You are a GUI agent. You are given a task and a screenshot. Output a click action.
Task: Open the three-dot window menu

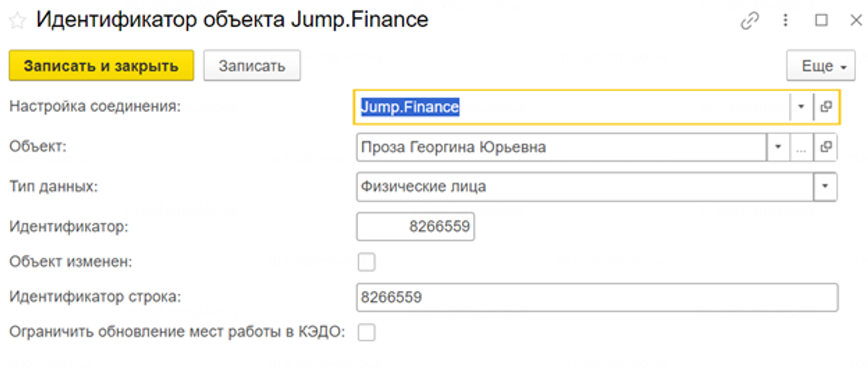785,21
